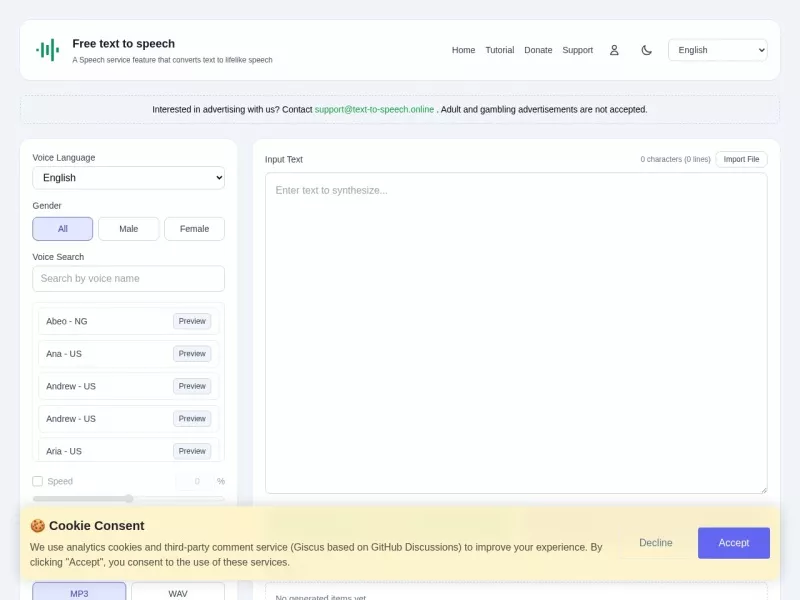Click the textarea resize handle corner
This screenshot has width=800, height=600.
click(x=763, y=490)
